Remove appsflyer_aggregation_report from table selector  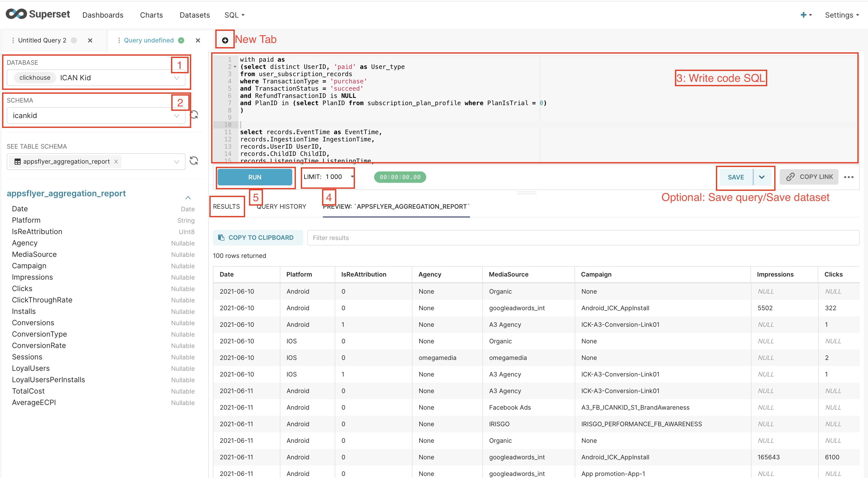[x=116, y=161]
